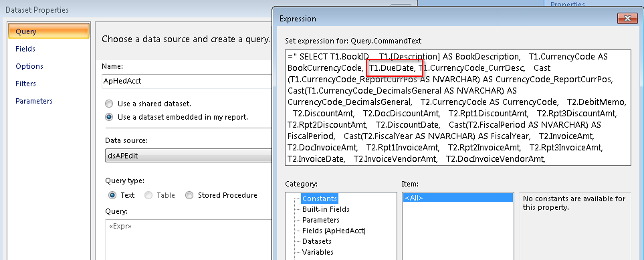
Task: Choose the Stored Procedure query type
Action: click(189, 195)
